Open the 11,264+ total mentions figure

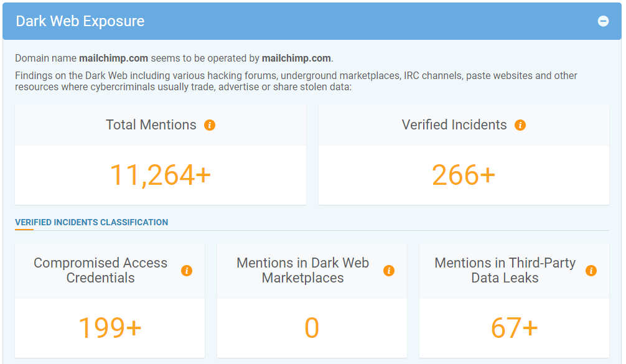(x=161, y=175)
